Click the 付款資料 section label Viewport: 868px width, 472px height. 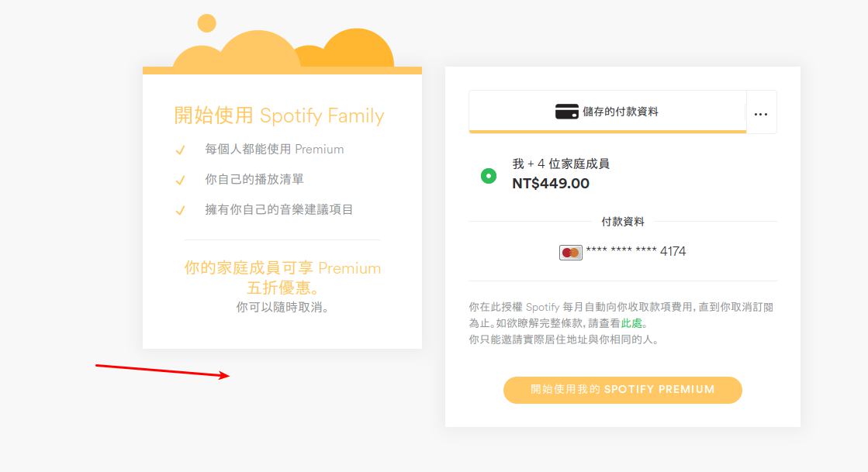[x=623, y=222]
